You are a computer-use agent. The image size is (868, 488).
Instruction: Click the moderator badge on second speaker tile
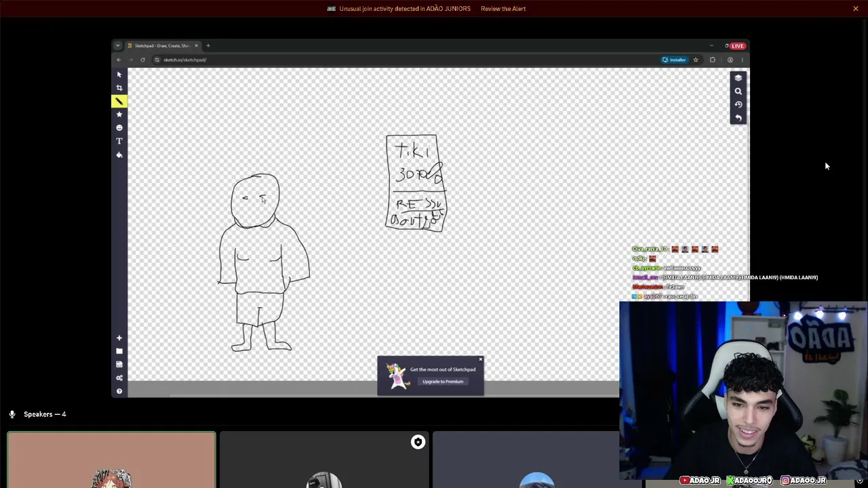tap(418, 443)
